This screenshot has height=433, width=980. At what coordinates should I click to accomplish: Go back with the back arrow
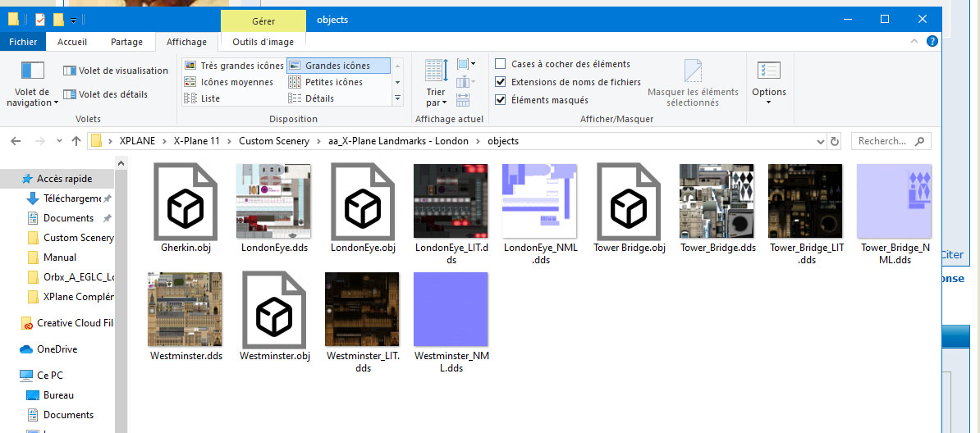pos(16,141)
